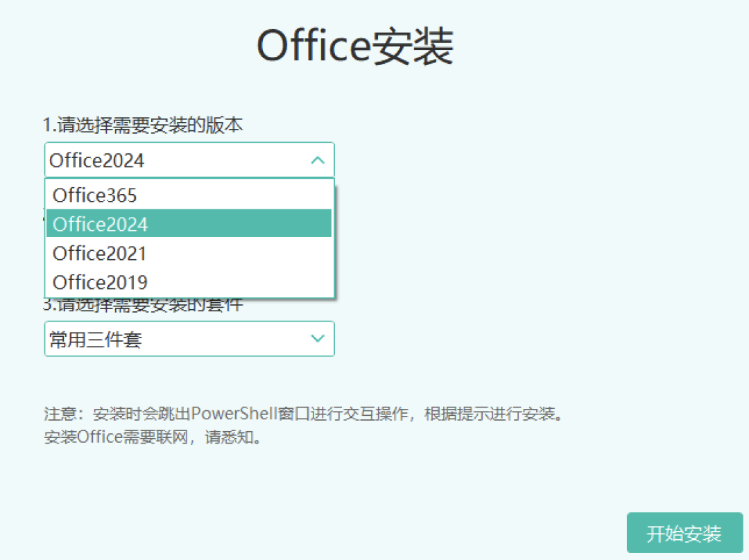Click the 安装Office需要联网 notice line
The width and height of the screenshot is (749, 560).
click(x=153, y=437)
